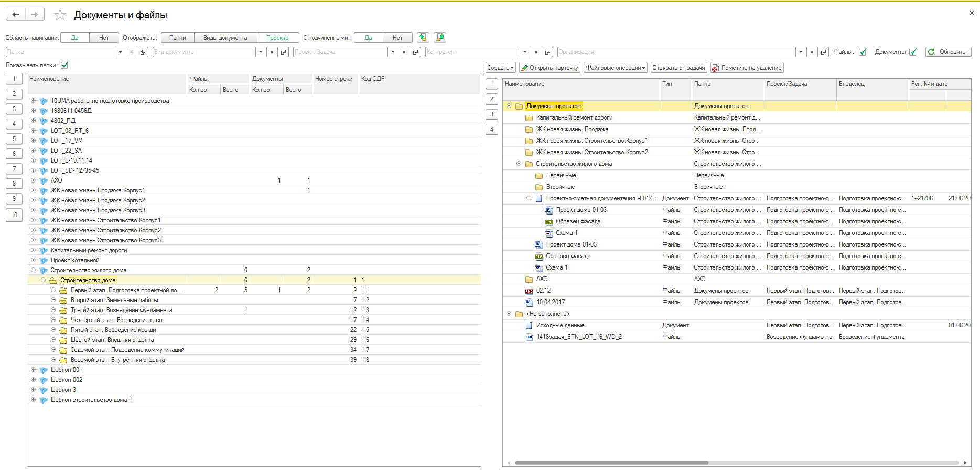Image resolution: width=980 pixels, height=471 pixels.
Task: Click Отвязать от задачи button
Action: coord(679,68)
